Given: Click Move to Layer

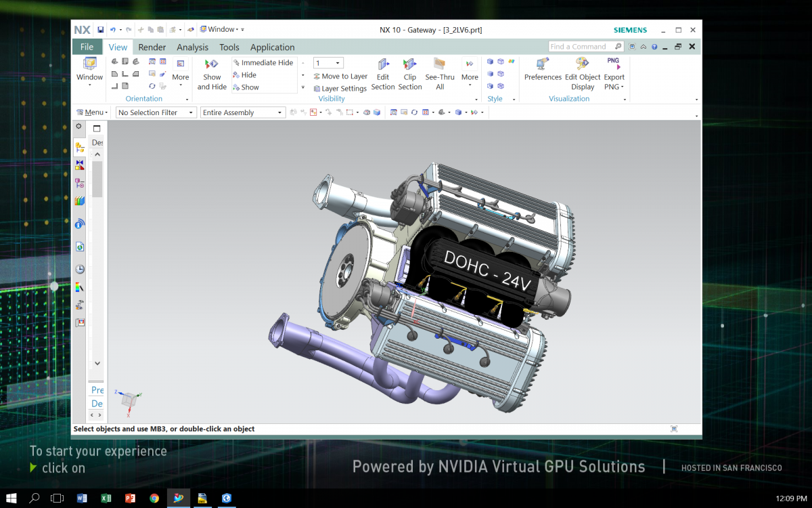Looking at the screenshot, I should point(340,77).
